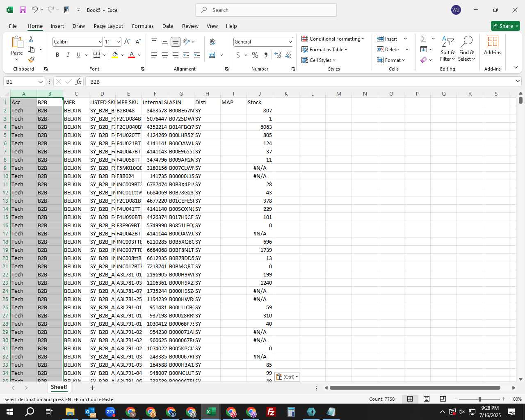Click the Increase Font Size icon
The width and height of the screenshot is (525, 420).
coord(127,42)
